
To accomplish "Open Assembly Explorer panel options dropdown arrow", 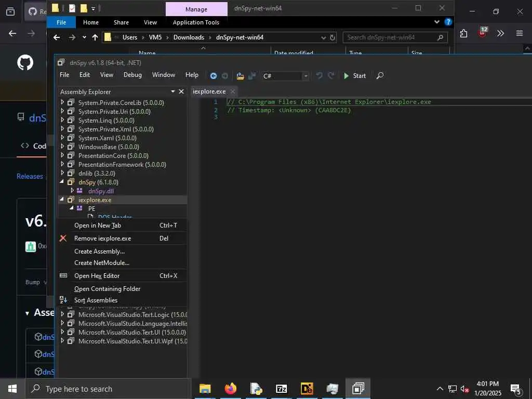I will pos(172,91).
